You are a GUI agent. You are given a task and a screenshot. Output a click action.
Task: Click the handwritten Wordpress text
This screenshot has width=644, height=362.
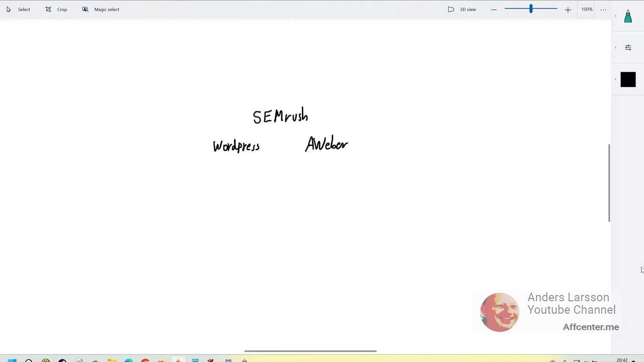(x=236, y=146)
